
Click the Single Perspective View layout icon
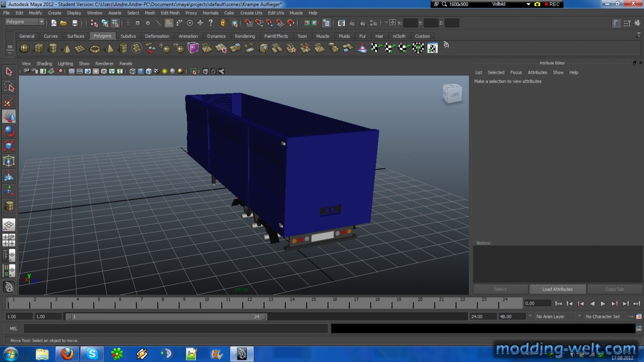click(x=9, y=225)
